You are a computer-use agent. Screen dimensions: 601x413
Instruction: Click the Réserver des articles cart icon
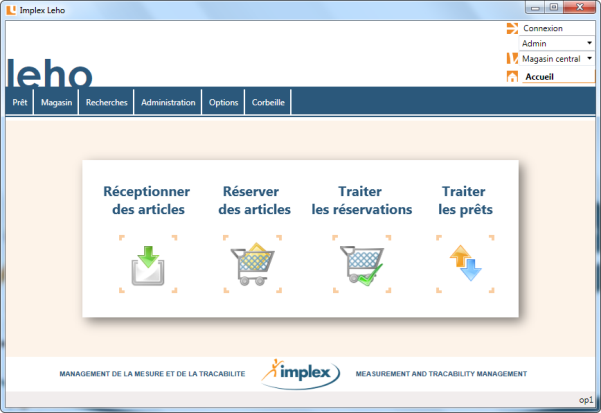click(252, 264)
